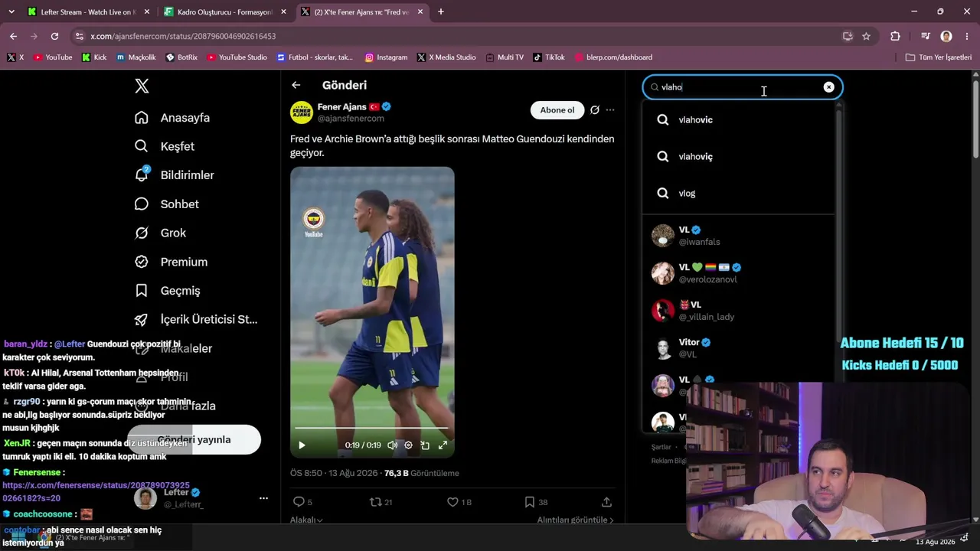Toggle picture-in-picture on the video
Image resolution: width=980 pixels, height=551 pixels.
(x=425, y=445)
